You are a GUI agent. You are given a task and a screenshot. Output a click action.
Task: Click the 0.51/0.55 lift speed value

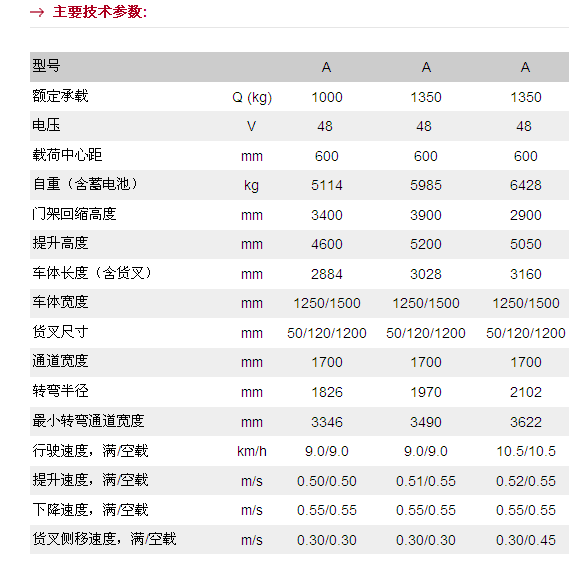tap(426, 481)
